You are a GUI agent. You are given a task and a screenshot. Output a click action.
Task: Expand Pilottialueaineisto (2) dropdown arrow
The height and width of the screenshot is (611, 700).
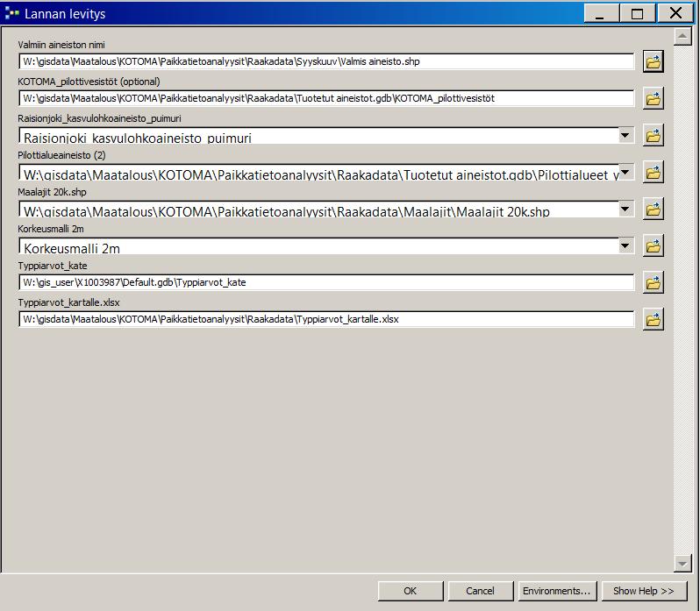[x=625, y=172]
